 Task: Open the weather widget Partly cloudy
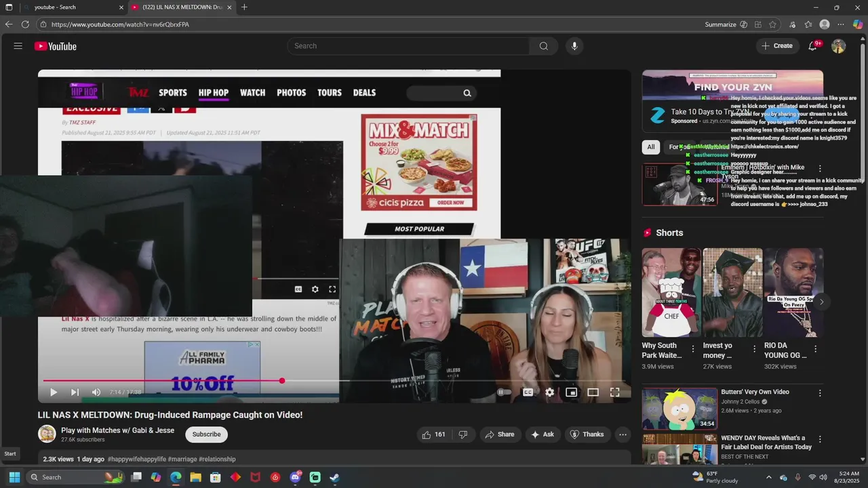pos(715,477)
